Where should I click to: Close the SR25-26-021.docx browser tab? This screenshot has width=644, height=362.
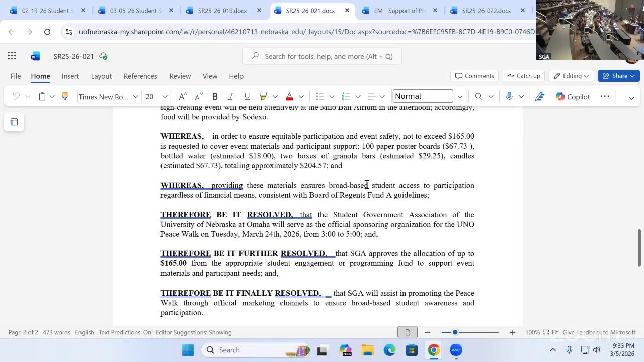[347, 10]
